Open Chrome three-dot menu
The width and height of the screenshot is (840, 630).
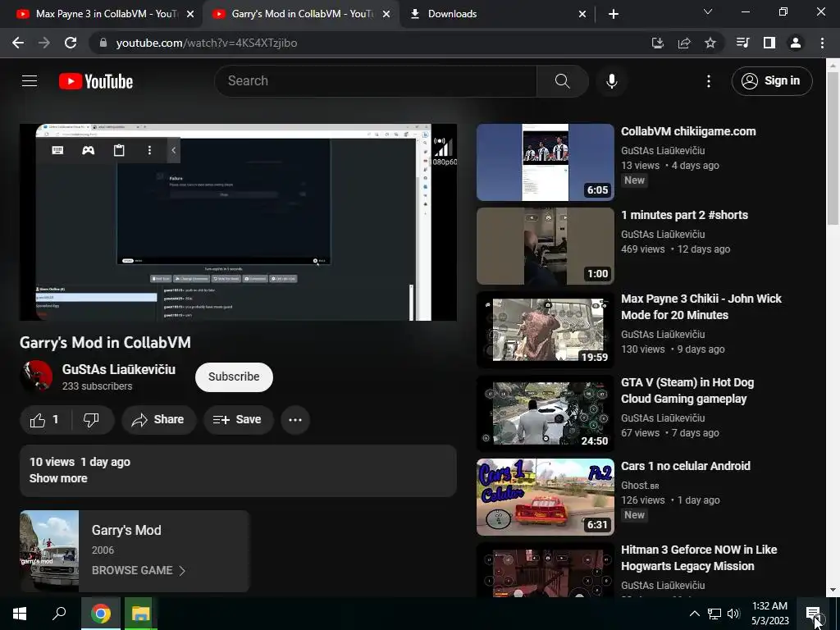pos(822,43)
